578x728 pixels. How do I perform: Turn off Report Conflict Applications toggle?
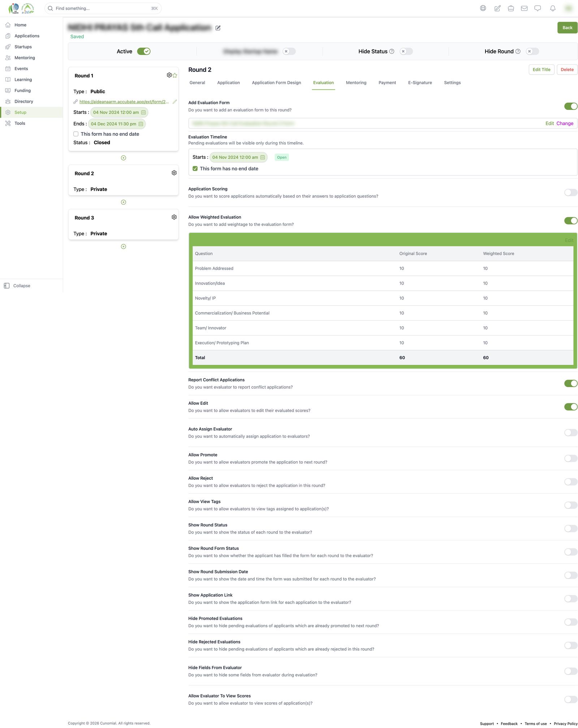tap(571, 383)
